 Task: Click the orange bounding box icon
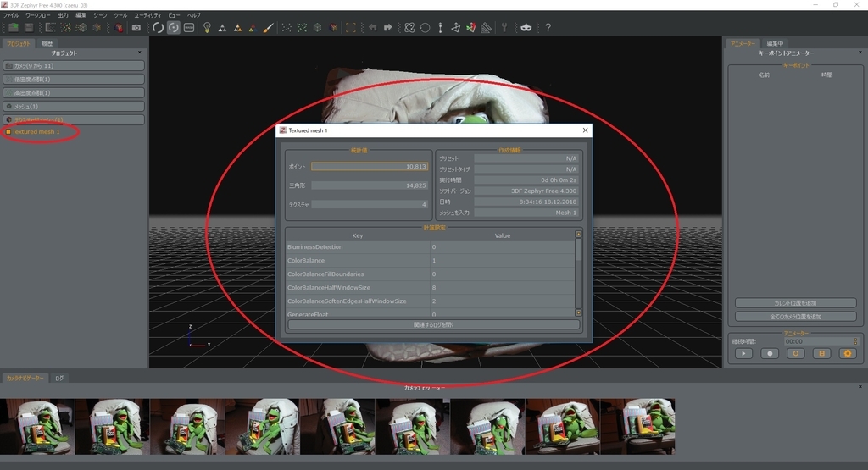351,28
